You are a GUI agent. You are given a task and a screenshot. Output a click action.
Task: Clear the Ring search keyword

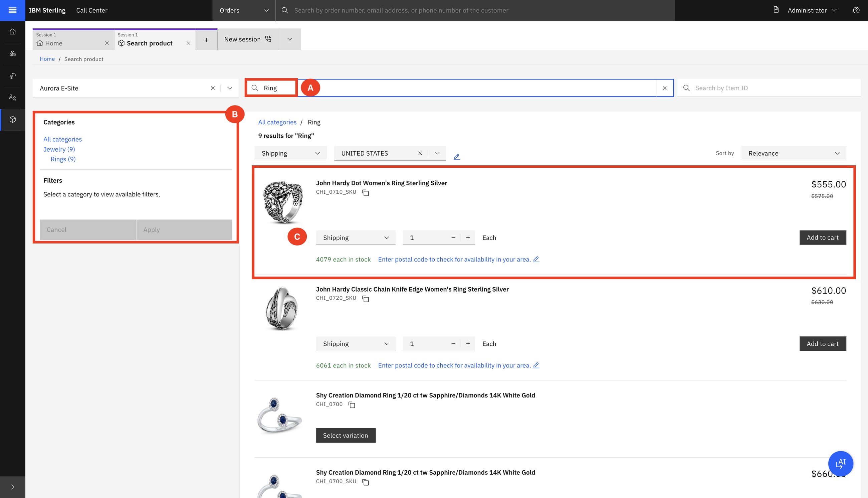click(665, 88)
